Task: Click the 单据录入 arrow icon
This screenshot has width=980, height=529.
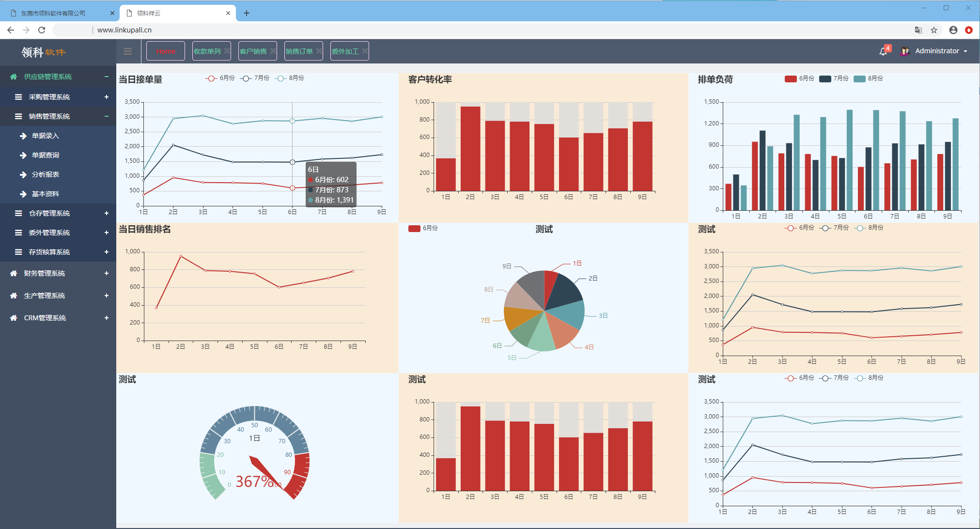Action: point(23,136)
